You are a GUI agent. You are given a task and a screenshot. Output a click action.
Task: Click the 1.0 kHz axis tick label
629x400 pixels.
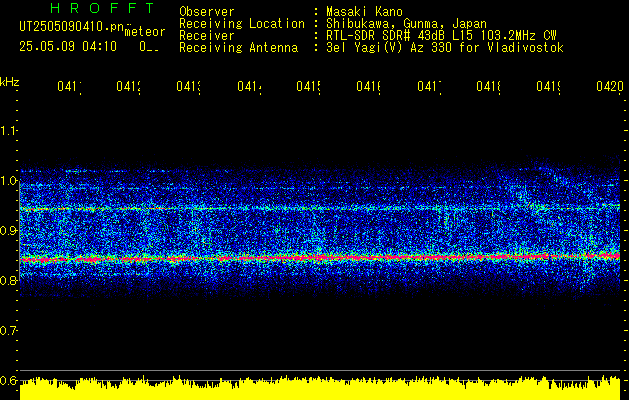tap(8, 181)
